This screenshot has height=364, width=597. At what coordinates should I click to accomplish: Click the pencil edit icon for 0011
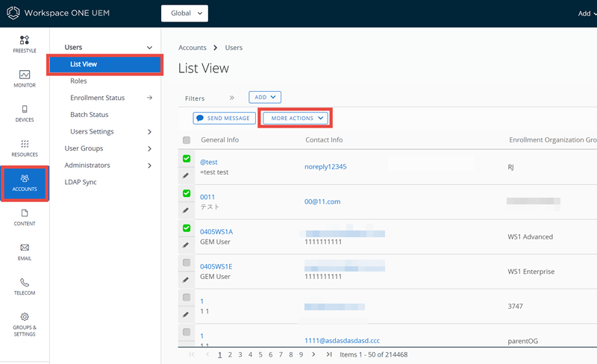pyautogui.click(x=186, y=210)
